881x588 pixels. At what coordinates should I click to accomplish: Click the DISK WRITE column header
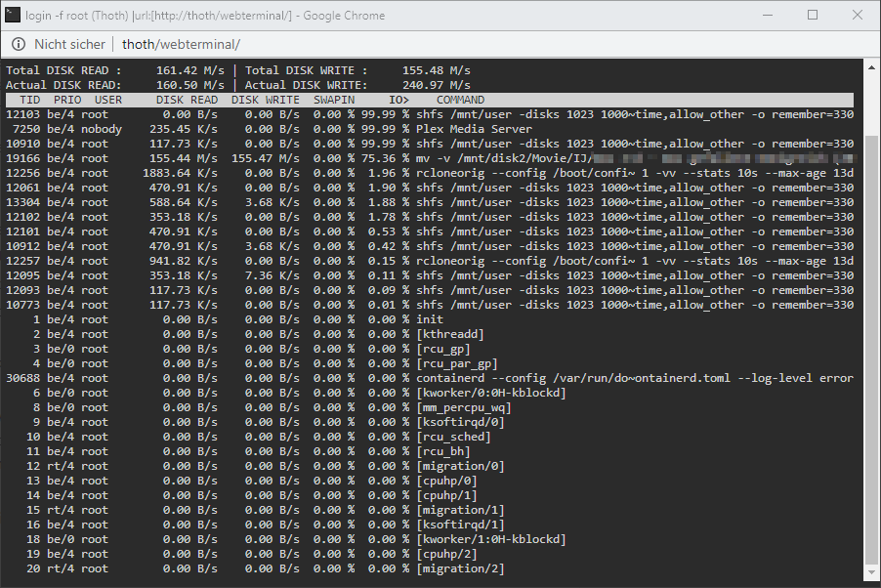coord(266,100)
